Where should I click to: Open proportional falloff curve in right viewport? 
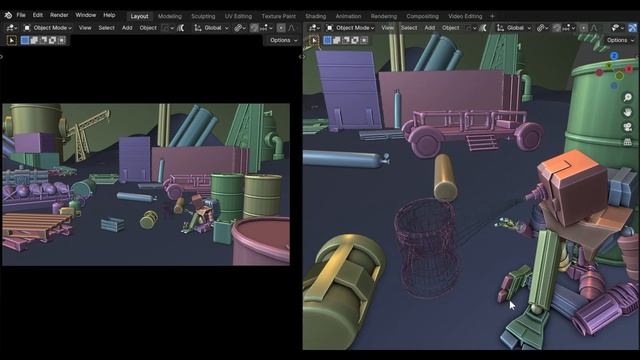coord(594,28)
